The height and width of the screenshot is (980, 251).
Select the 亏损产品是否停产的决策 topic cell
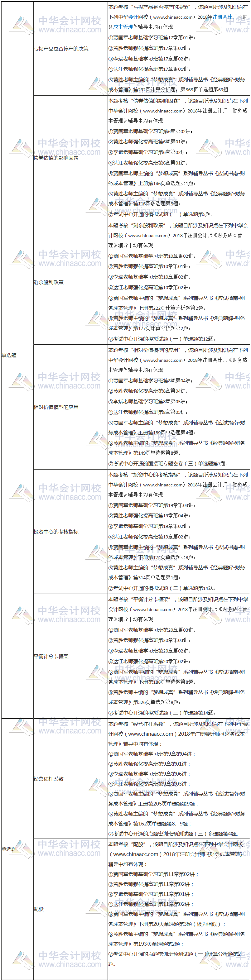(x=70, y=49)
